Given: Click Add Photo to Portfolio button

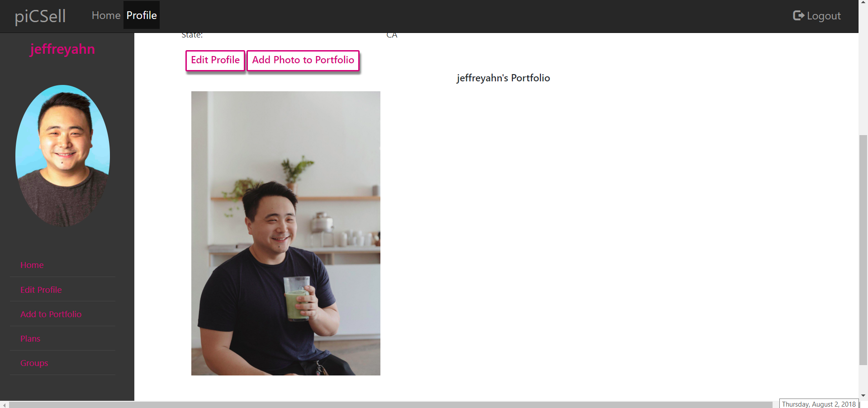Looking at the screenshot, I should 303,60.
